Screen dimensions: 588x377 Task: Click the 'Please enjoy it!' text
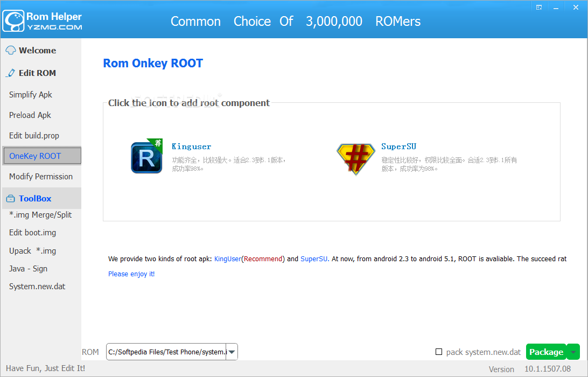tap(131, 274)
